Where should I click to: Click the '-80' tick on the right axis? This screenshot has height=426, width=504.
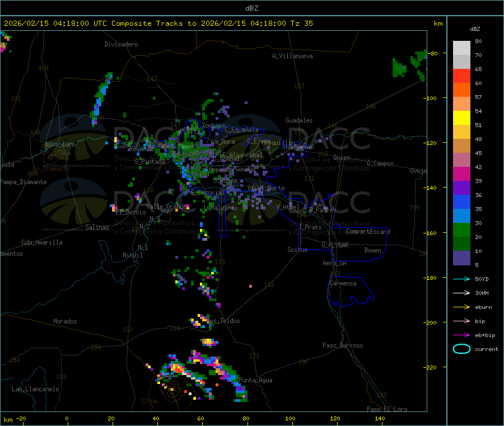(x=433, y=53)
